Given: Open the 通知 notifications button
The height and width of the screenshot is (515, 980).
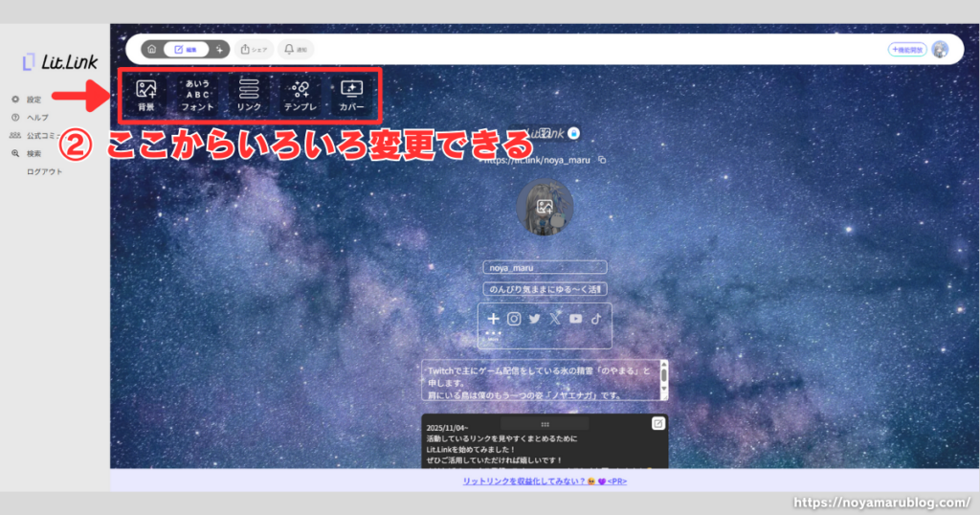Looking at the screenshot, I should pyautogui.click(x=298, y=49).
